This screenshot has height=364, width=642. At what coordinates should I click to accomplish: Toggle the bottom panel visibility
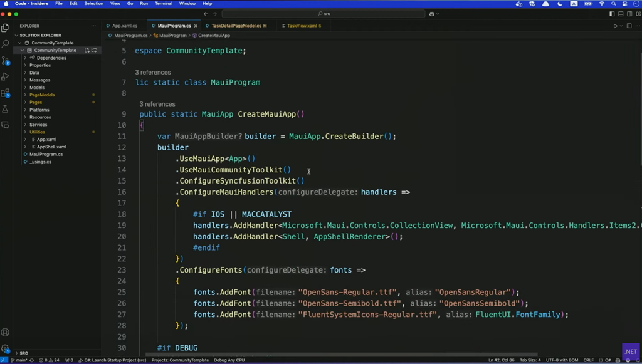(621, 14)
